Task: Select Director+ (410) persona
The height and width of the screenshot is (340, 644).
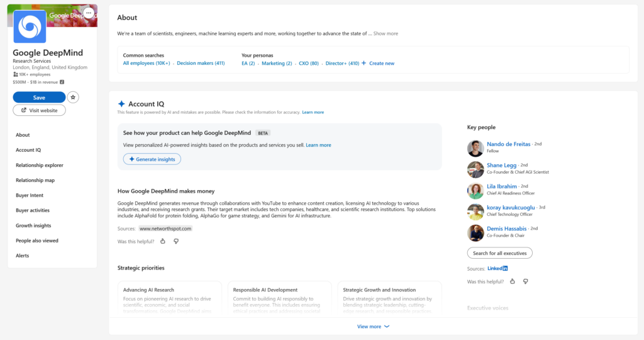Action: point(342,64)
